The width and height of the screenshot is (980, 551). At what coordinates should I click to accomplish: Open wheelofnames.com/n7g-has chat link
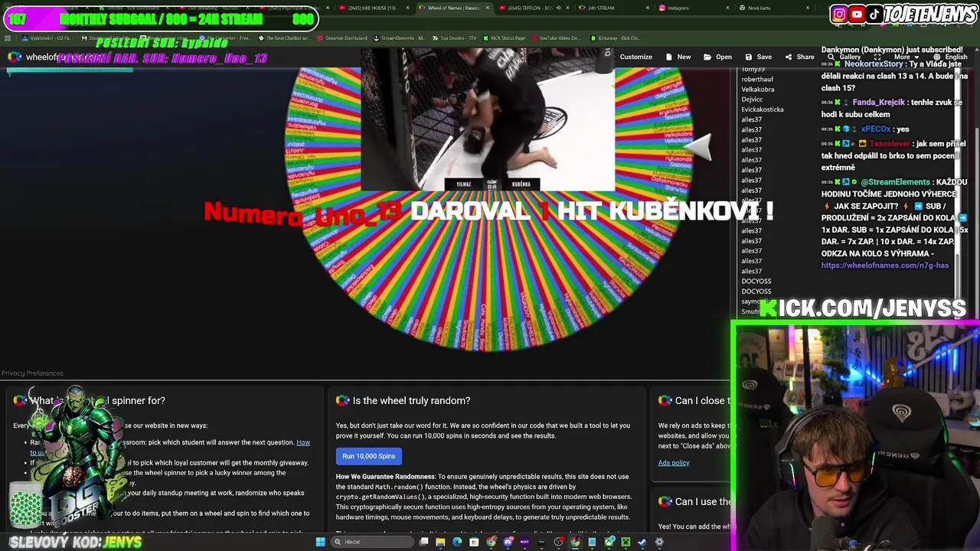click(x=885, y=266)
